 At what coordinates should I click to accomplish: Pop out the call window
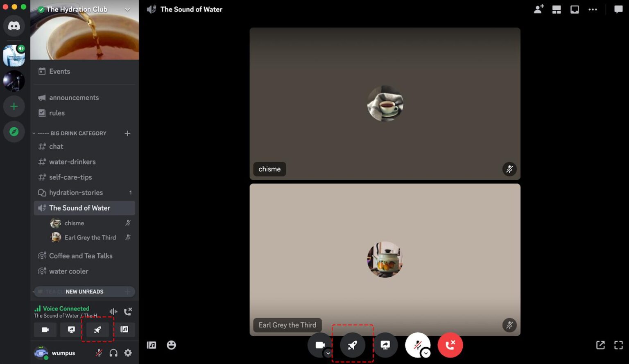pyautogui.click(x=600, y=345)
